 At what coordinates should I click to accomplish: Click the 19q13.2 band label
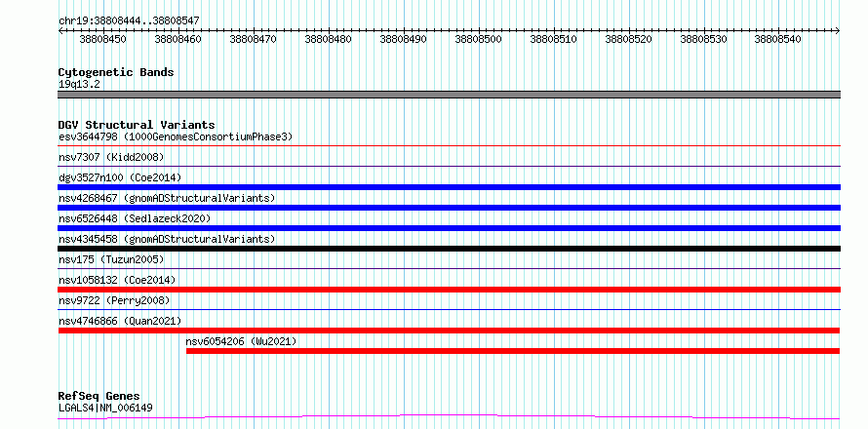point(79,85)
